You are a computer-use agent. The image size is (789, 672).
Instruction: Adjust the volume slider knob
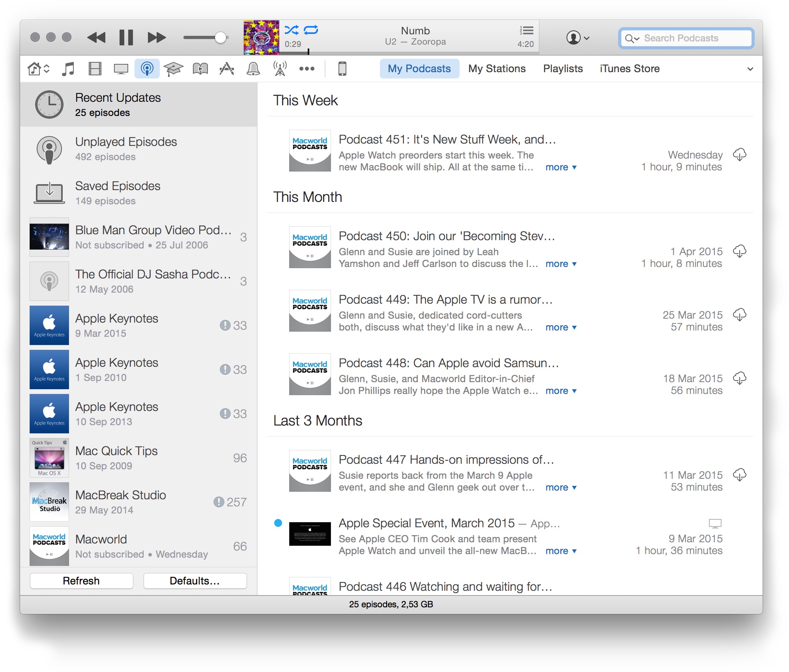pyautogui.click(x=221, y=37)
